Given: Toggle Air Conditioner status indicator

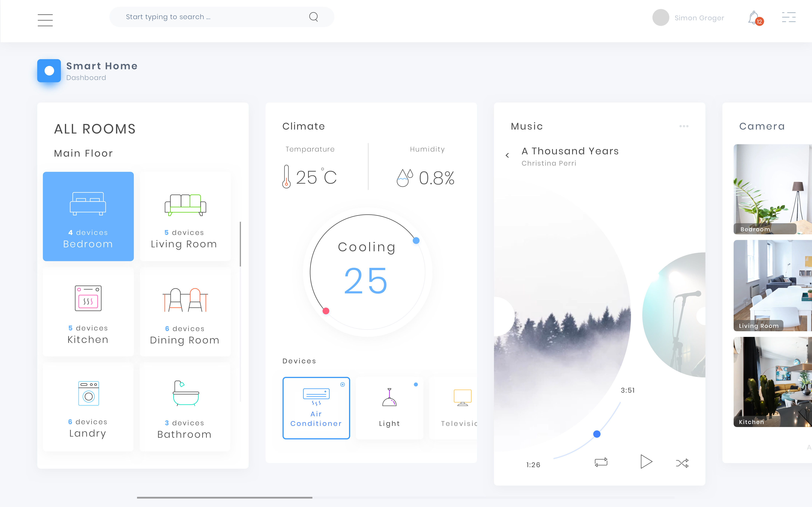Looking at the screenshot, I should coord(343,385).
